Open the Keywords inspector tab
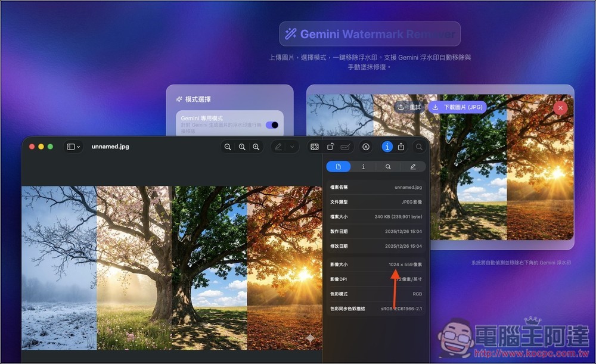Screen dimensions: 596x364 point(388,166)
